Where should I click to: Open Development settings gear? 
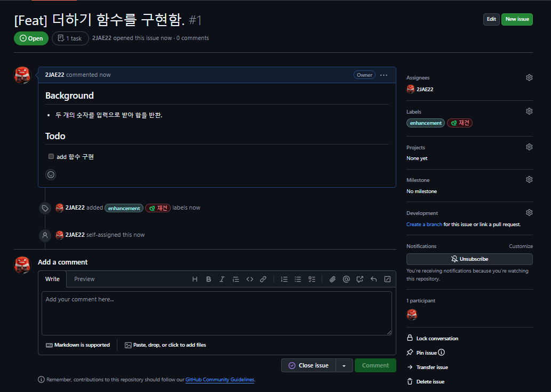point(529,212)
